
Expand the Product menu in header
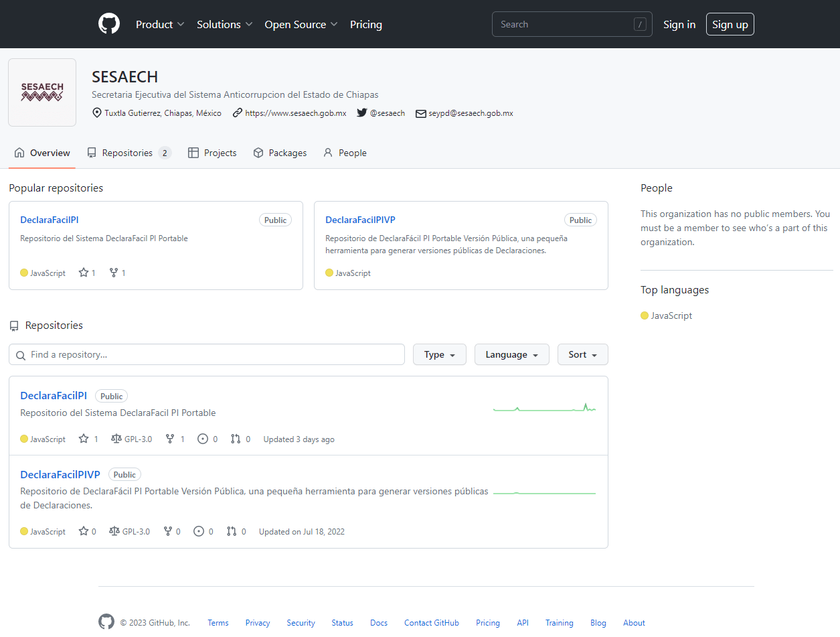point(160,24)
